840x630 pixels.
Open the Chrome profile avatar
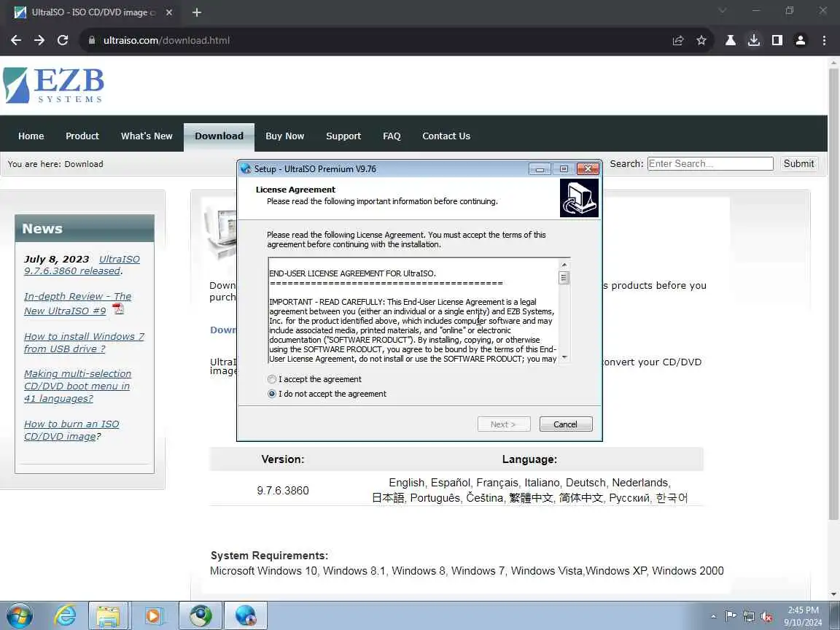pos(801,40)
